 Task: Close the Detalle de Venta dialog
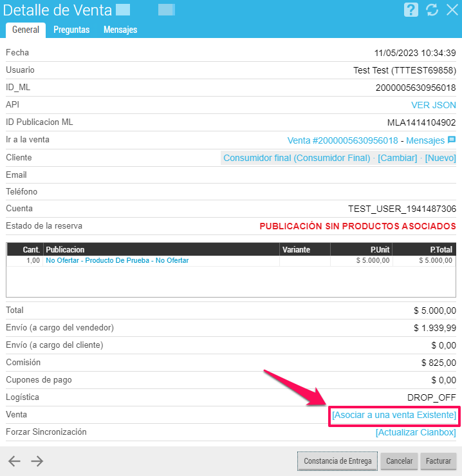click(452, 10)
